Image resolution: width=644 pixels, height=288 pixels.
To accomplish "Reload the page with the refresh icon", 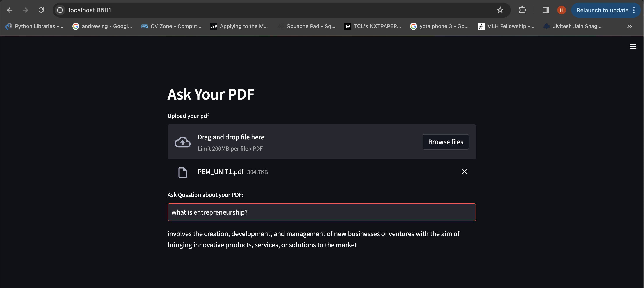I will coord(41,10).
